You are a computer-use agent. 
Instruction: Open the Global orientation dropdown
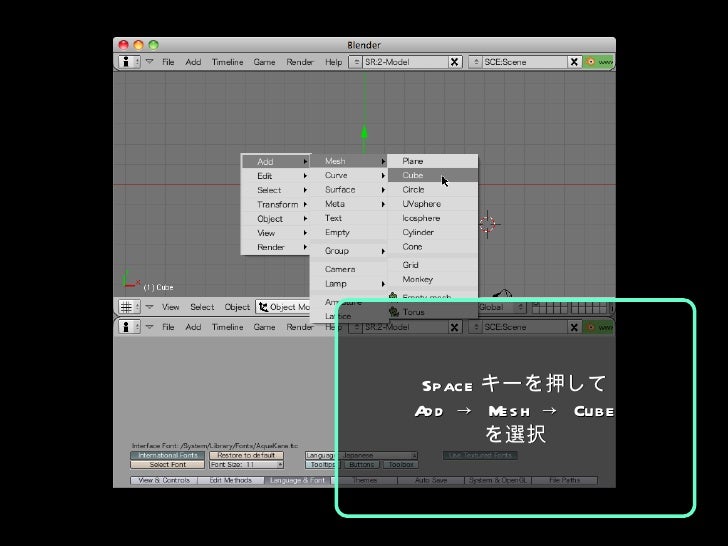[501, 307]
